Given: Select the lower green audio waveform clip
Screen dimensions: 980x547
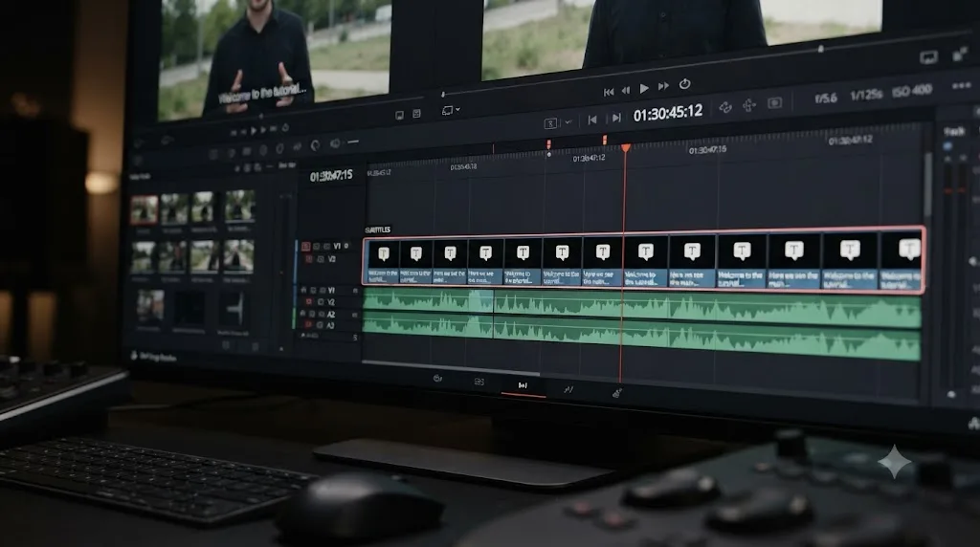Looking at the screenshot, I should pyautogui.click(x=641, y=337).
